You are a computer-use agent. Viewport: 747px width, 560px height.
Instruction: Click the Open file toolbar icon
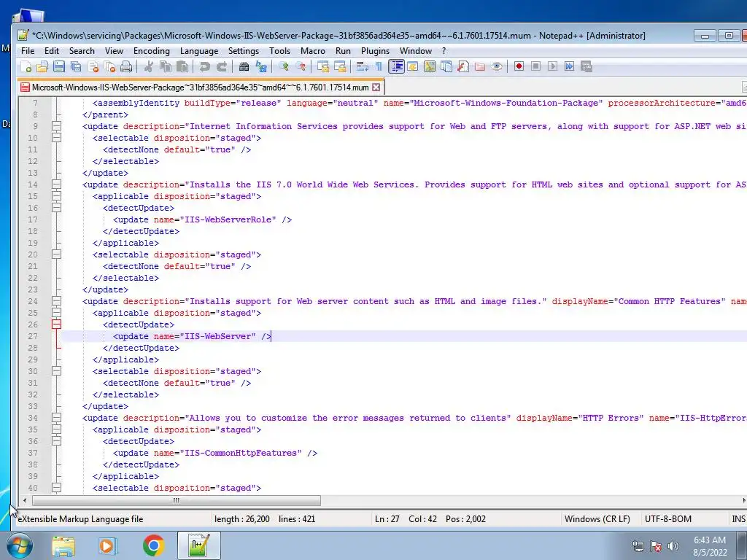[x=42, y=66]
